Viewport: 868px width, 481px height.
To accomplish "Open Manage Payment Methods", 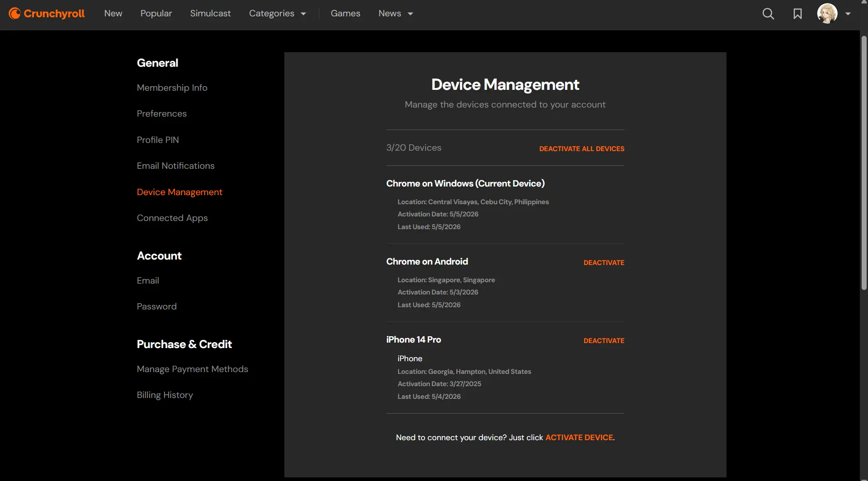I will point(193,369).
